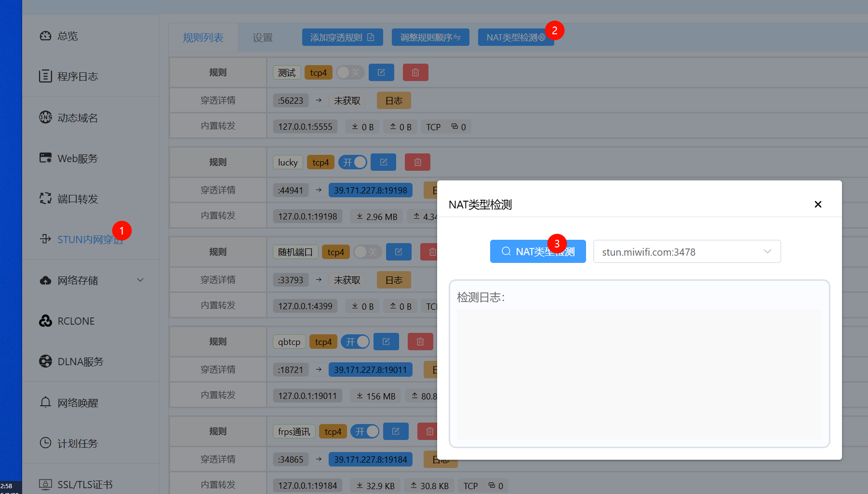Open the 总览 overview icon in sidebar
Screen dimensions: 868x494
pos(45,36)
